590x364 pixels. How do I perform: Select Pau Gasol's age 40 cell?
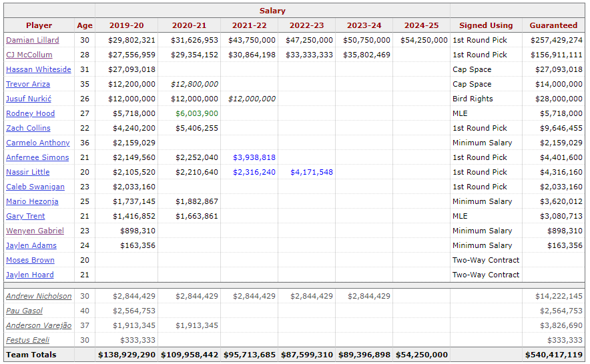85,311
